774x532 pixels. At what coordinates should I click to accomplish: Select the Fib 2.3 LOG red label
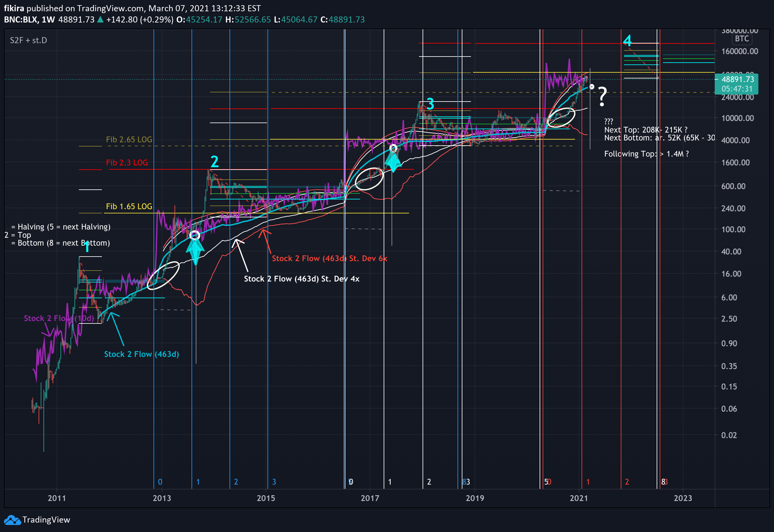(127, 163)
